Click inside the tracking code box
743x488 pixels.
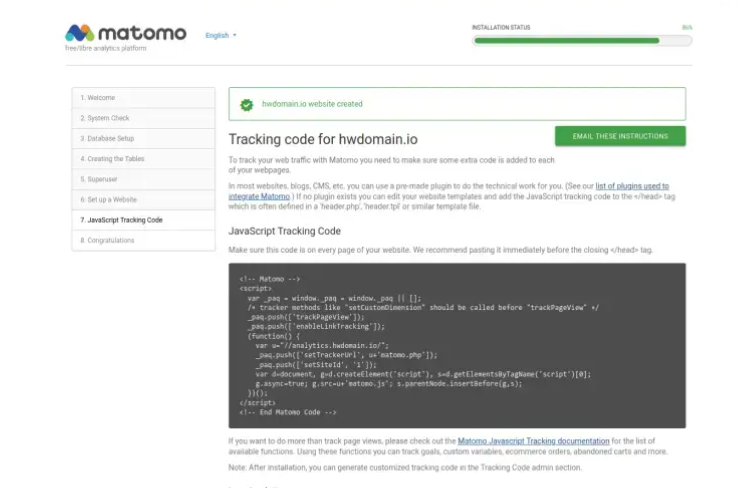click(x=457, y=345)
